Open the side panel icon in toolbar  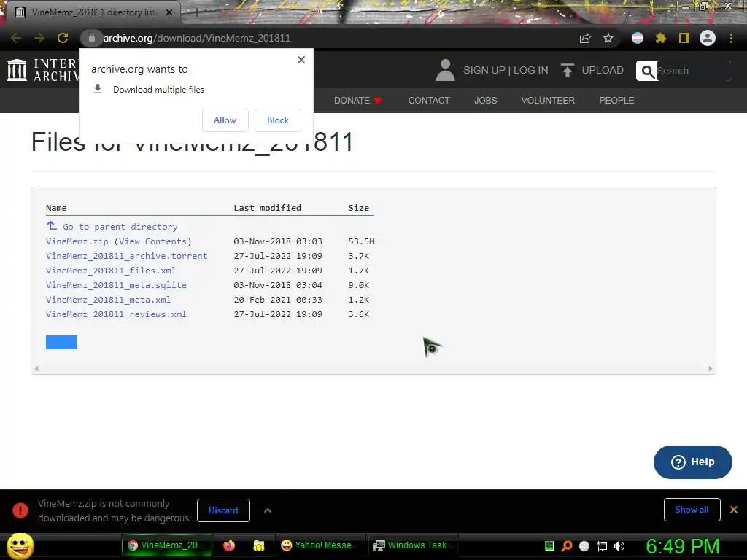click(684, 38)
